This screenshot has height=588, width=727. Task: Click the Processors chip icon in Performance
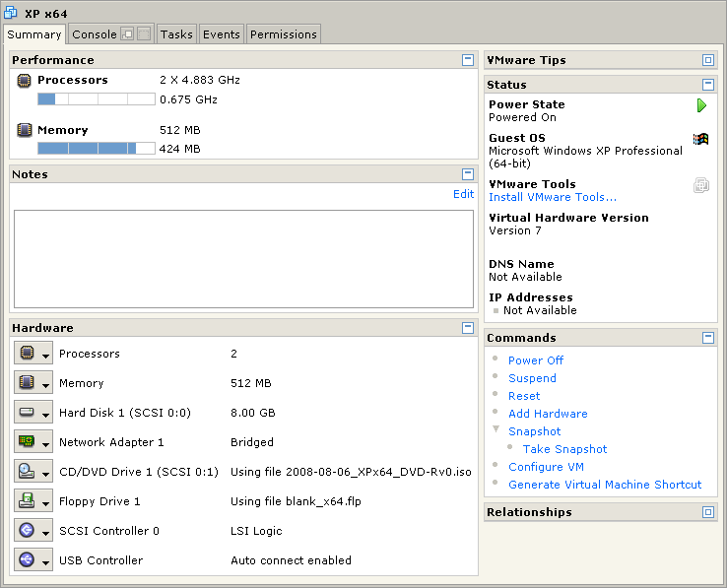coord(24,81)
